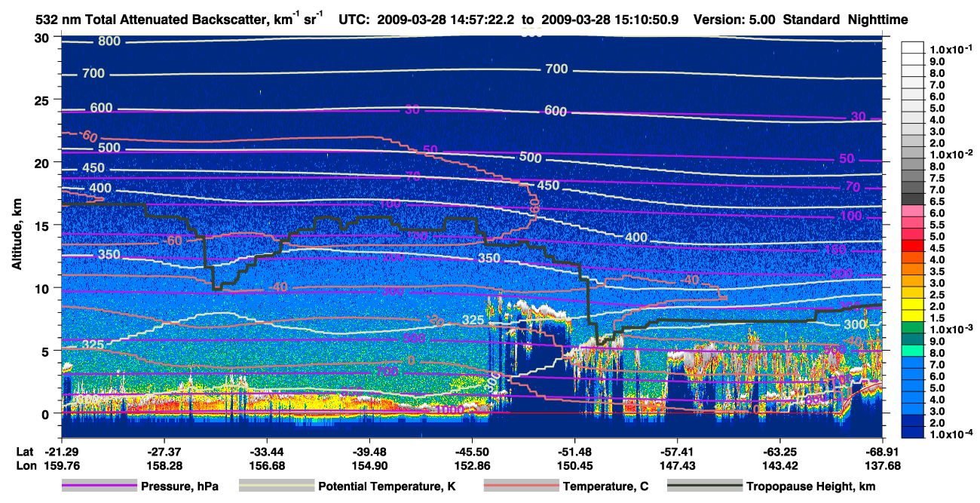
Task: Click the altitude axis tick '10'
Action: [43, 288]
